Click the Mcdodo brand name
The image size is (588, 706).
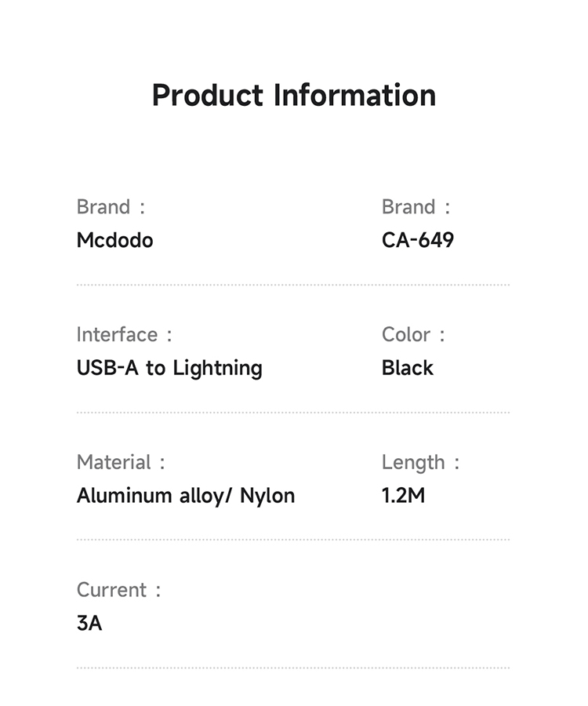click(x=114, y=240)
